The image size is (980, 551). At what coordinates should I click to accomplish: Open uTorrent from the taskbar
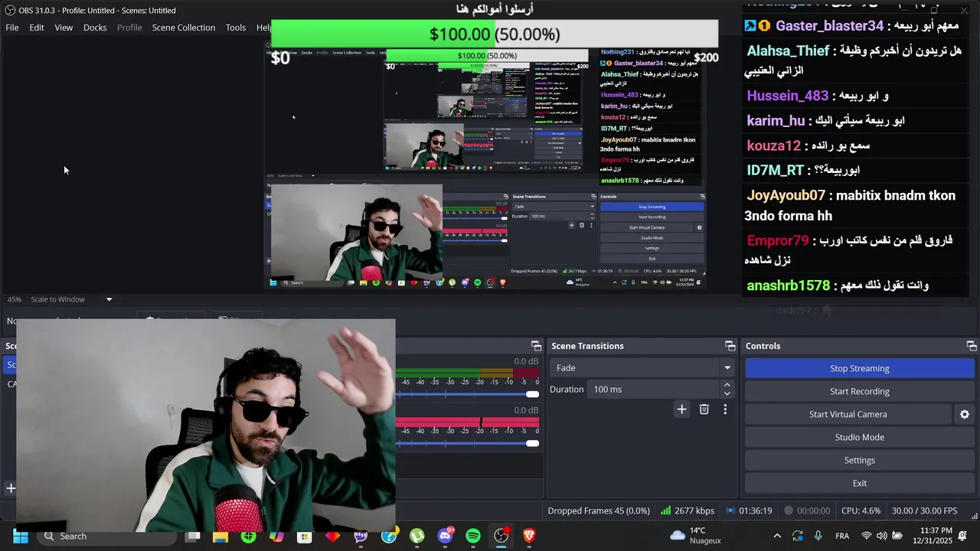(x=416, y=536)
